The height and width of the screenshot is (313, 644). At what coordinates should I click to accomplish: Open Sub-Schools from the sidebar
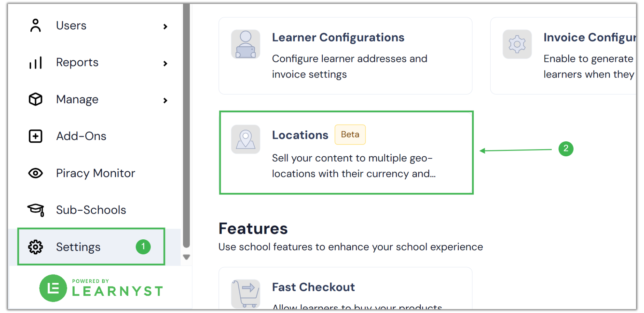pos(91,210)
